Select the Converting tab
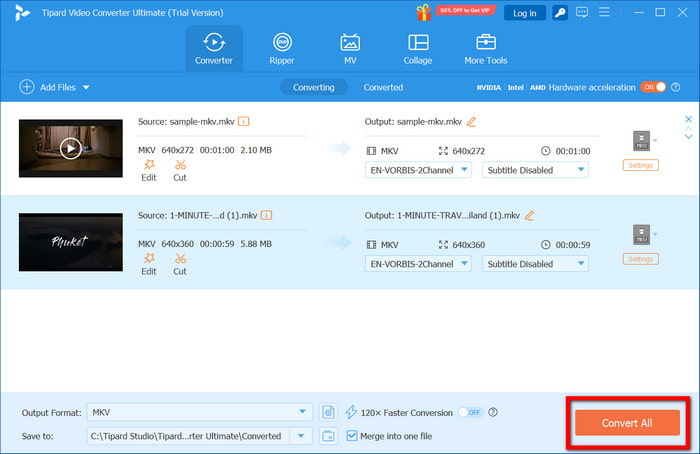 tap(313, 88)
